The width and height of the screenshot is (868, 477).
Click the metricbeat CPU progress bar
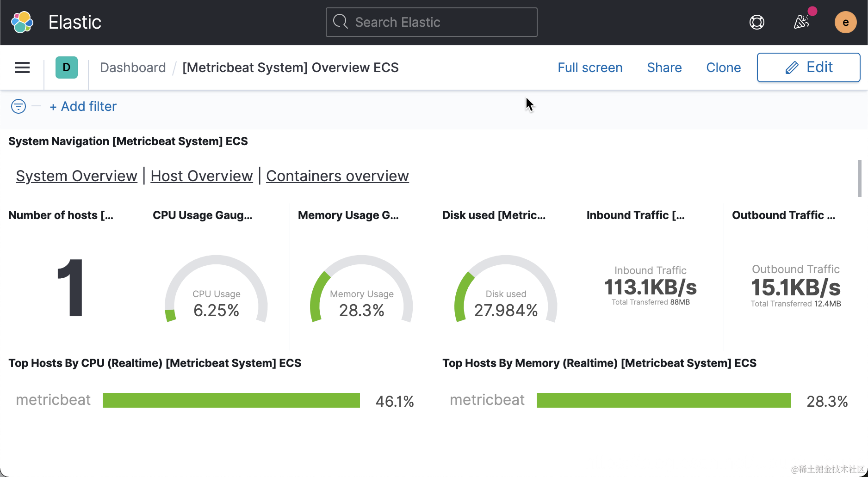(x=231, y=400)
